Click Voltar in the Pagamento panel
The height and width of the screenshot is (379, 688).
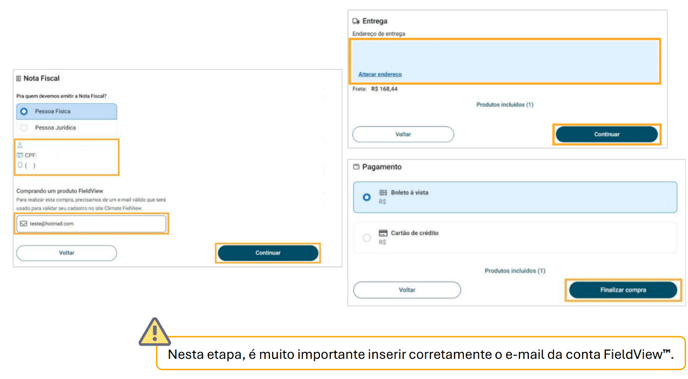point(407,290)
